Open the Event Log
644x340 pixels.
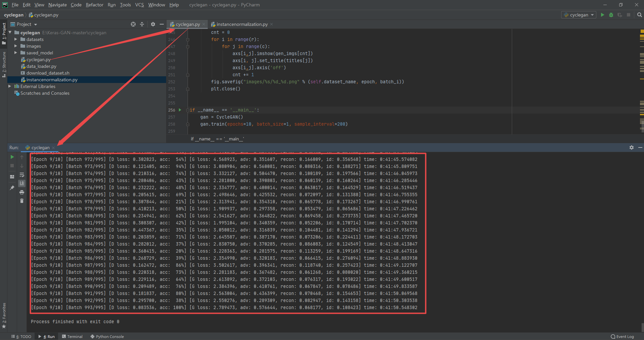coord(623,336)
